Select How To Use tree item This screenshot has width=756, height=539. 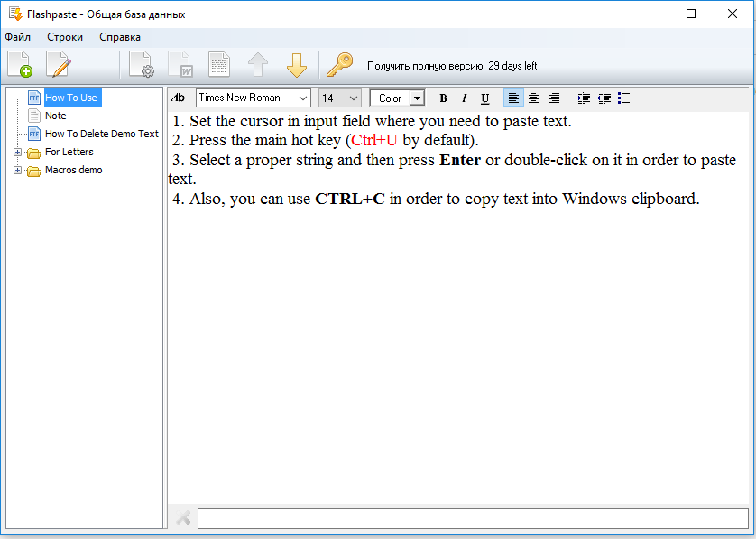tap(71, 98)
